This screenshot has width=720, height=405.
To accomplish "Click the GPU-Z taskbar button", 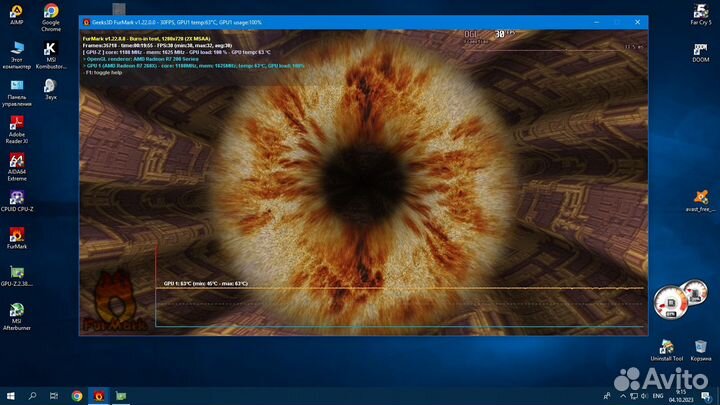I will tap(121, 395).
